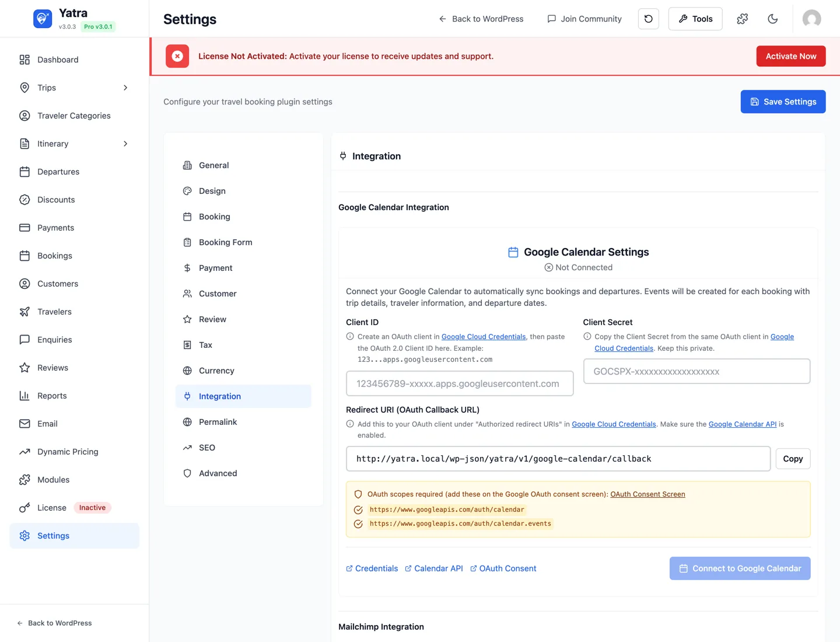This screenshot has height=642, width=840.
Task: Copy the redirect URI with Copy button
Action: pyautogui.click(x=793, y=459)
